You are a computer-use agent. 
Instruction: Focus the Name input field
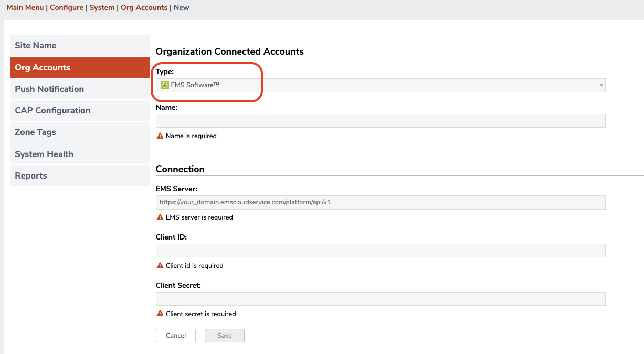coord(381,121)
